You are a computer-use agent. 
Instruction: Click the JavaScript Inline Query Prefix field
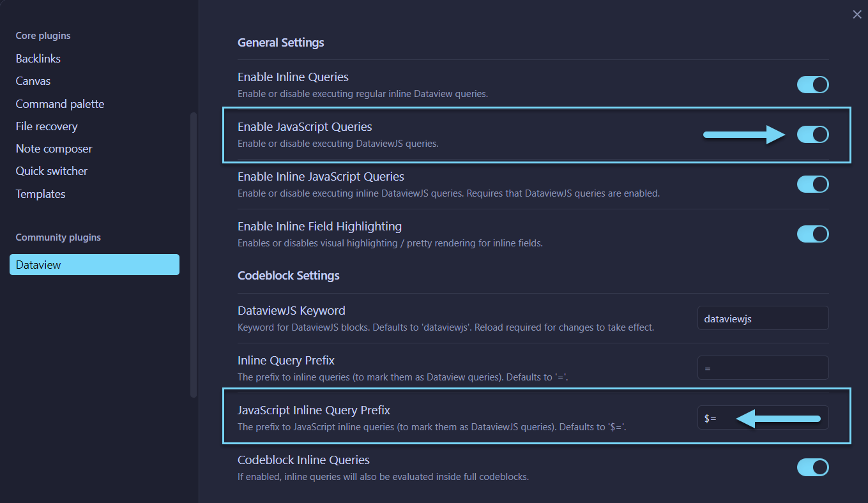click(763, 417)
